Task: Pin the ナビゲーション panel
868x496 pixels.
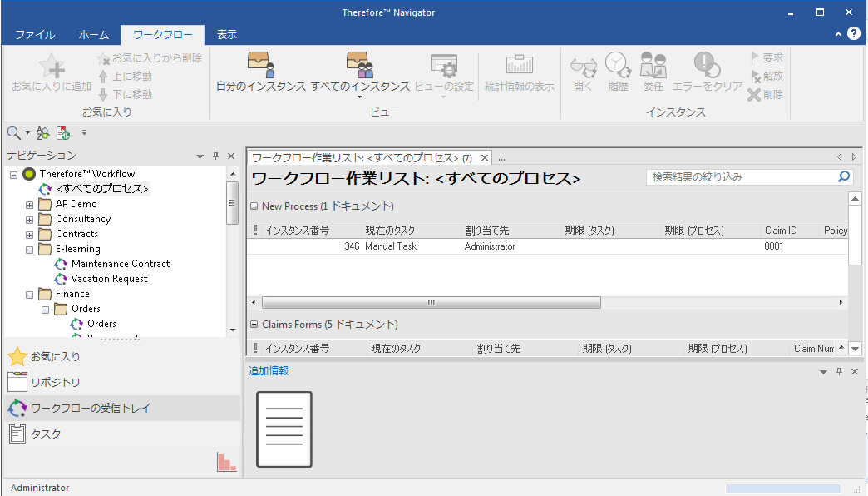Action: pos(216,156)
